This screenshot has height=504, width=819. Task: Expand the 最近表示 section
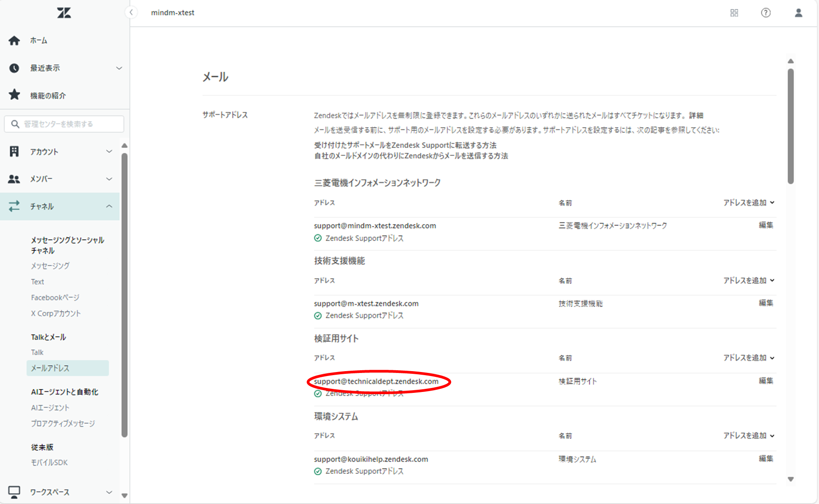(x=119, y=68)
